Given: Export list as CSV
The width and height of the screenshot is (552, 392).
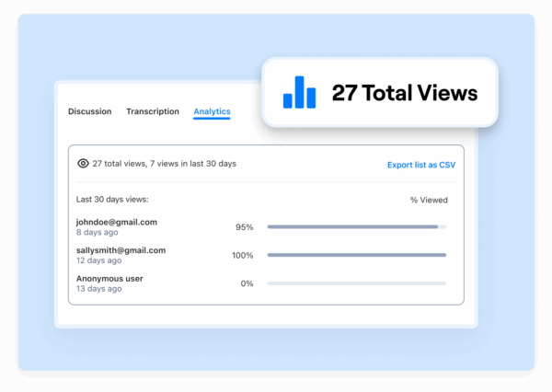Looking at the screenshot, I should coord(420,165).
